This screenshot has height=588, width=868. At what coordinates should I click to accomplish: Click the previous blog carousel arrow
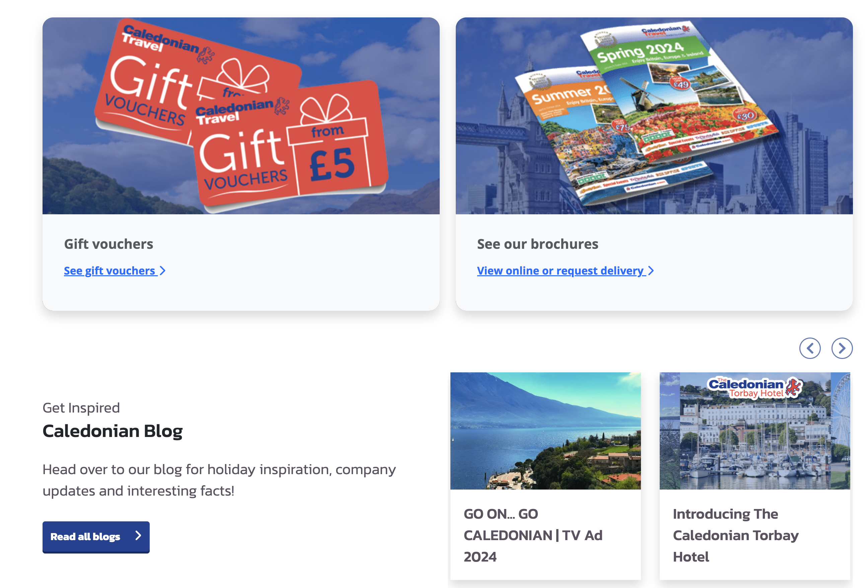[809, 348]
